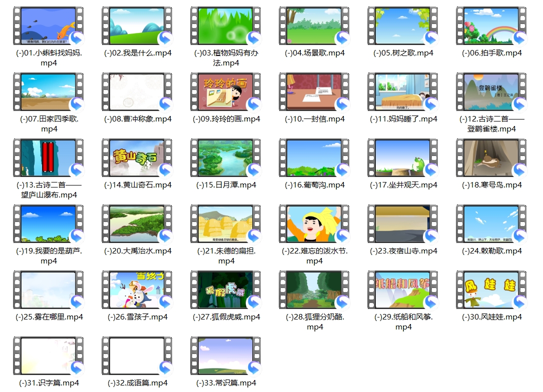Click the 03.植物妈妈有办法.mp4 file icon
The height and width of the screenshot is (392, 543).
[226, 26]
